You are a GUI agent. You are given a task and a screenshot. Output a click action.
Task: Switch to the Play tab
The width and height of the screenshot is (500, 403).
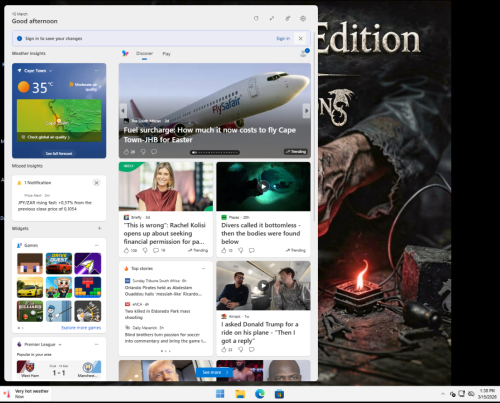point(166,54)
